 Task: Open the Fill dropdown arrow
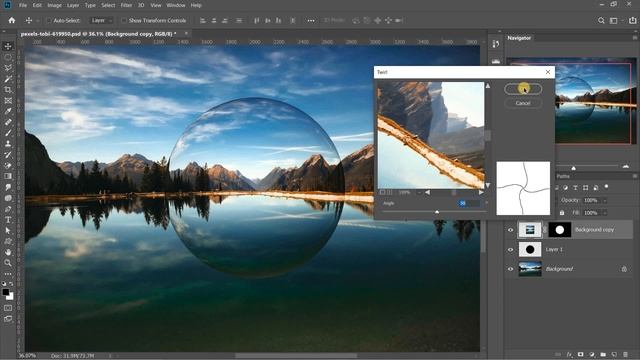(605, 213)
